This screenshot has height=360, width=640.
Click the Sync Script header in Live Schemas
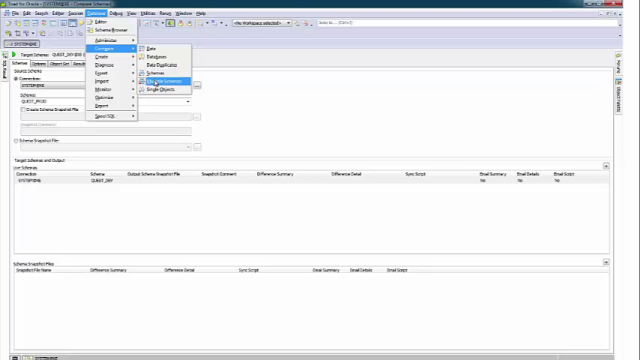coord(416,174)
